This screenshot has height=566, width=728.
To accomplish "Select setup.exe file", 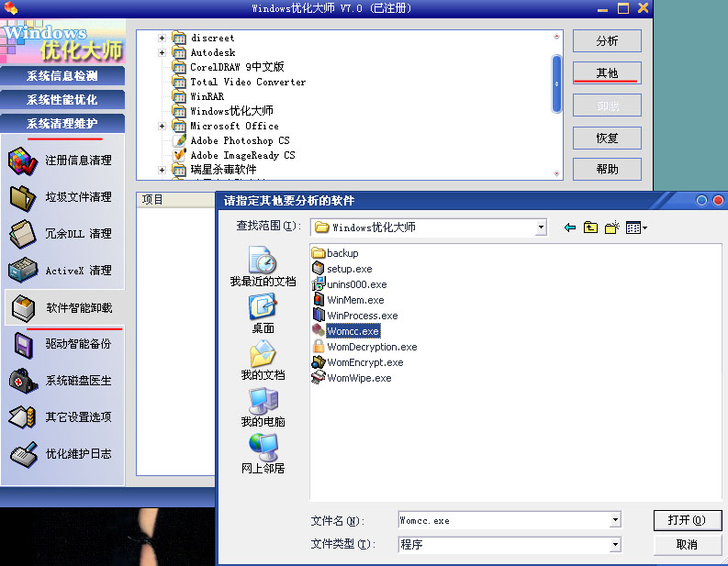I will tap(342, 269).
